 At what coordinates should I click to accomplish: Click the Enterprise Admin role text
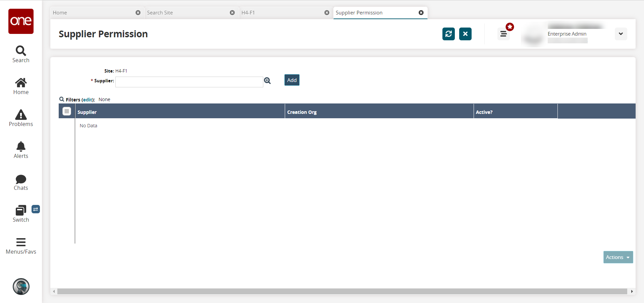[567, 34]
